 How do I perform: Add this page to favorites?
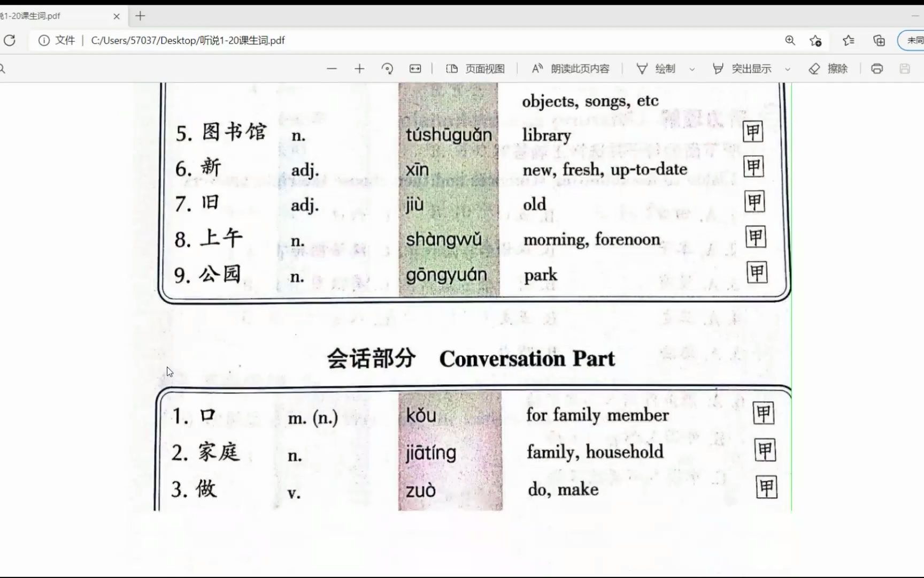tap(815, 41)
